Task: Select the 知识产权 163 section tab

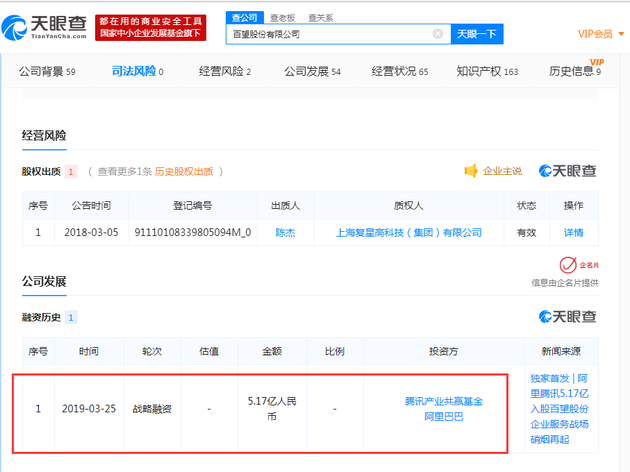Action: [487, 72]
